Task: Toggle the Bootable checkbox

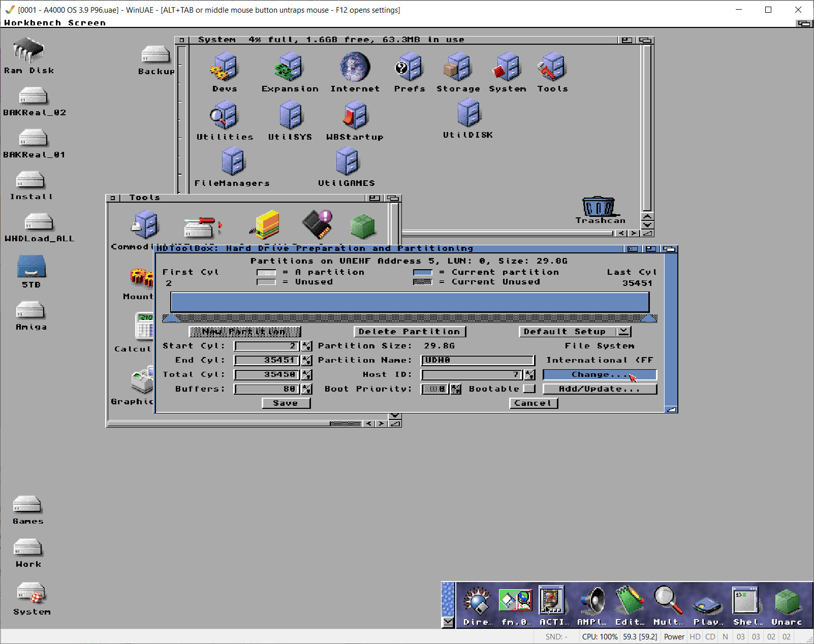Action: tap(529, 389)
